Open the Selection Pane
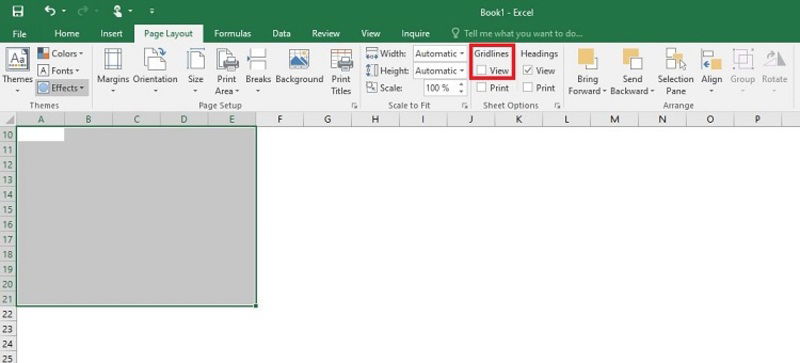 point(676,71)
